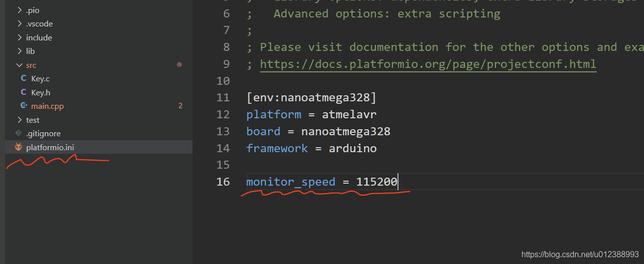Image resolution: width=644 pixels, height=264 pixels.
Task: Click the PlatformIO icon of platformio.ini
Action: [18, 147]
